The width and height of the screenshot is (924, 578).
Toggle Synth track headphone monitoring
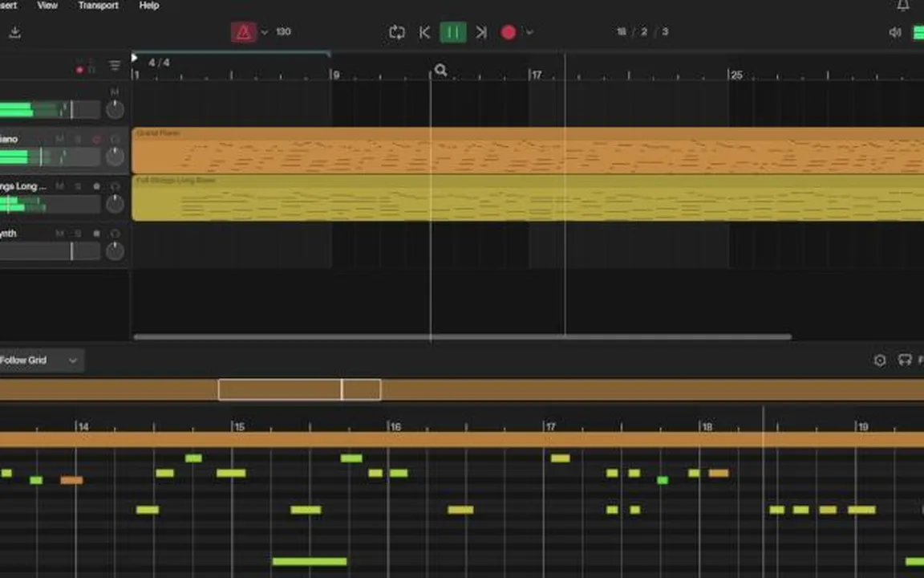tap(115, 234)
